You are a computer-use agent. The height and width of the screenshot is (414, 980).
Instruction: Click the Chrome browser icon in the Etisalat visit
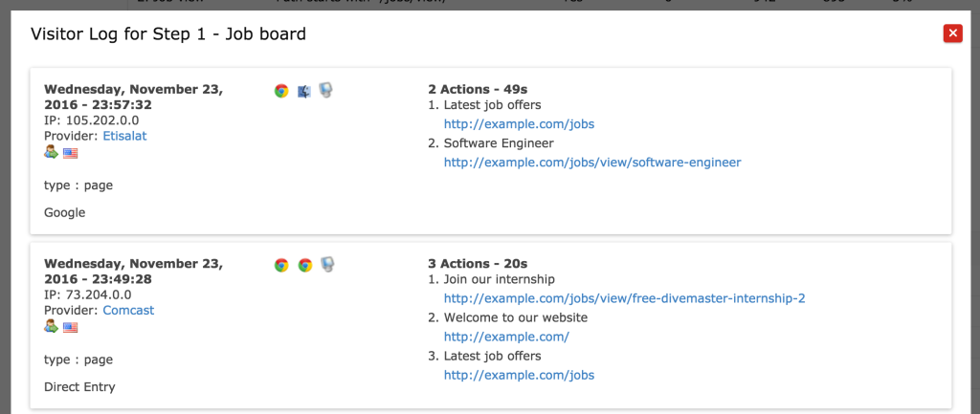click(x=281, y=91)
